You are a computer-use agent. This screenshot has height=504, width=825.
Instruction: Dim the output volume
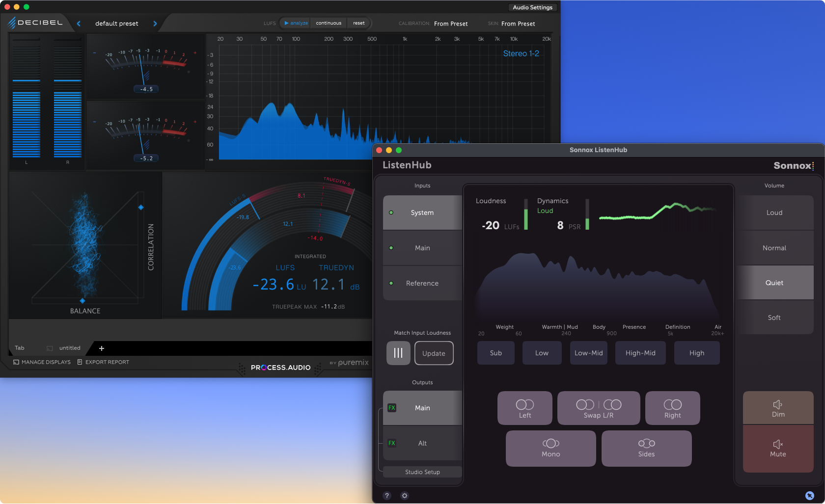click(x=778, y=408)
